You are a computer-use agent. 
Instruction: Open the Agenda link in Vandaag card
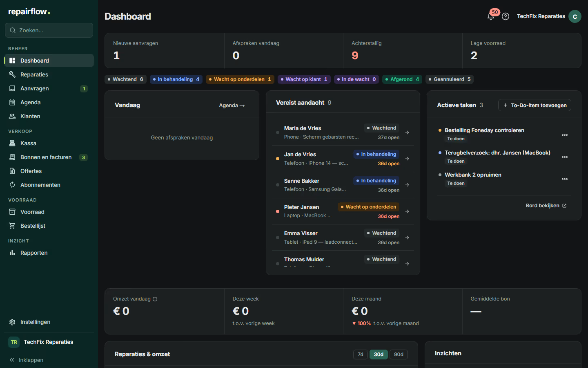(232, 105)
